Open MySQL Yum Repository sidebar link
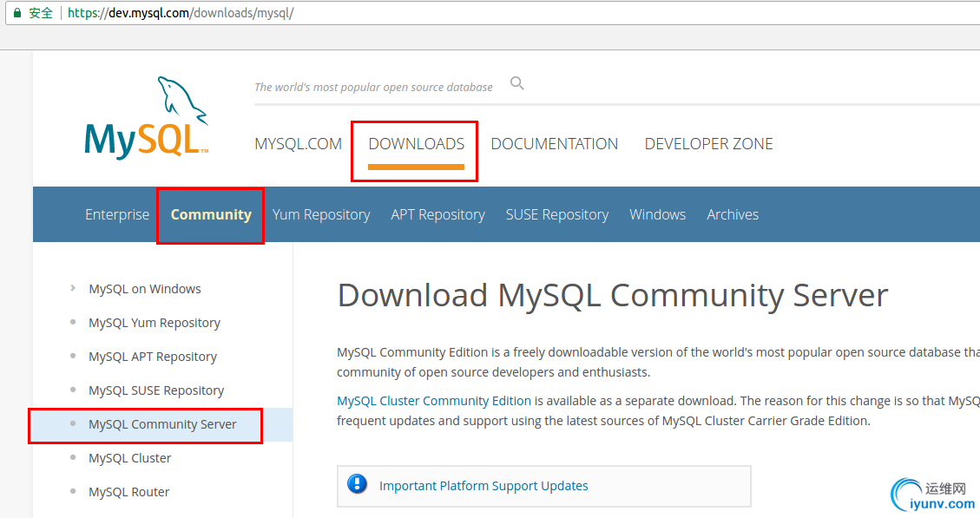980x518 pixels. pos(155,323)
